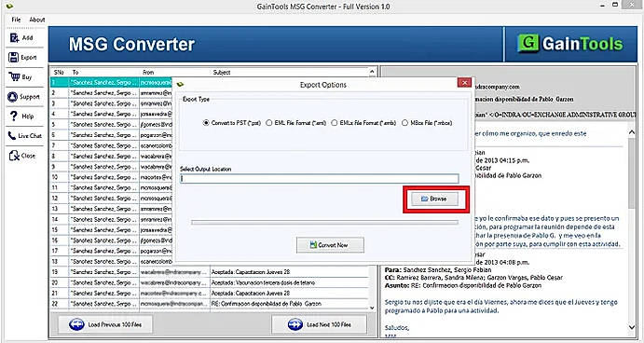Open the Export tool in sidebar
The width and height of the screenshot is (644, 343).
pyautogui.click(x=23, y=58)
